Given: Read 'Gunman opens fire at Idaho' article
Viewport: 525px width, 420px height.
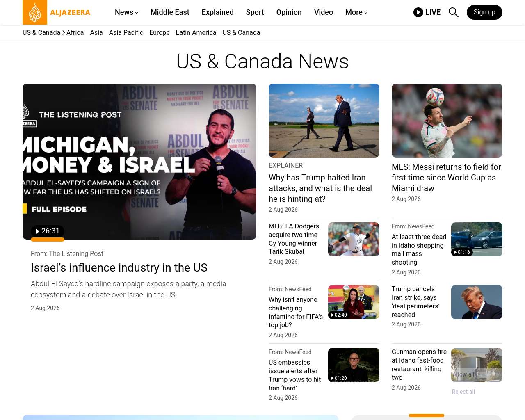Looking at the screenshot, I should (x=419, y=364).
